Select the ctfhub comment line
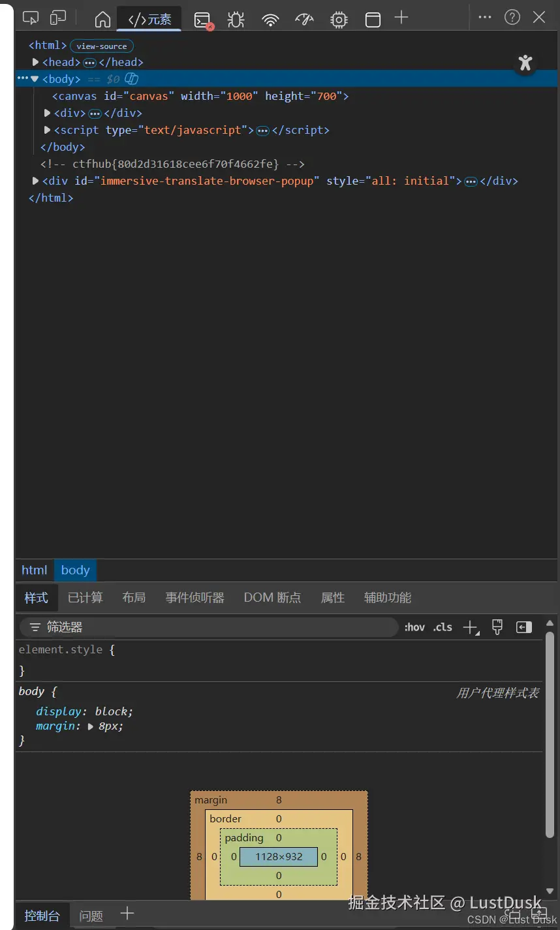The height and width of the screenshot is (930, 560). point(172,164)
